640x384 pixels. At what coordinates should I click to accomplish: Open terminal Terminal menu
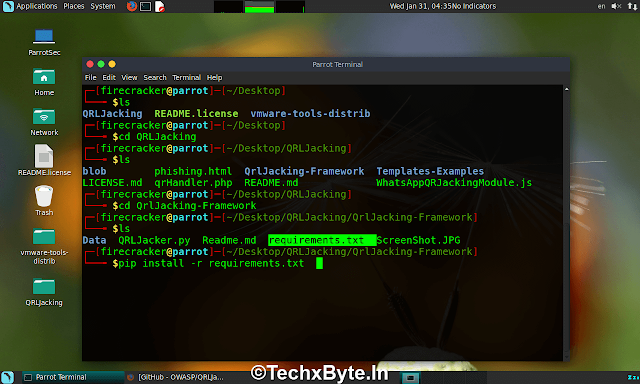186,78
